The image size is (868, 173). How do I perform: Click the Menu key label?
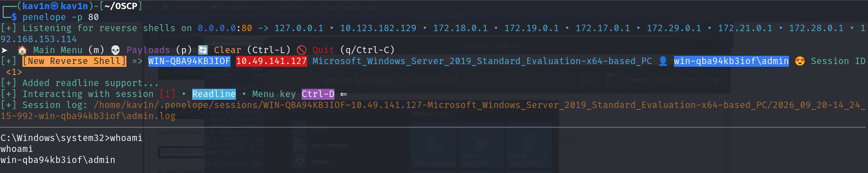click(274, 94)
